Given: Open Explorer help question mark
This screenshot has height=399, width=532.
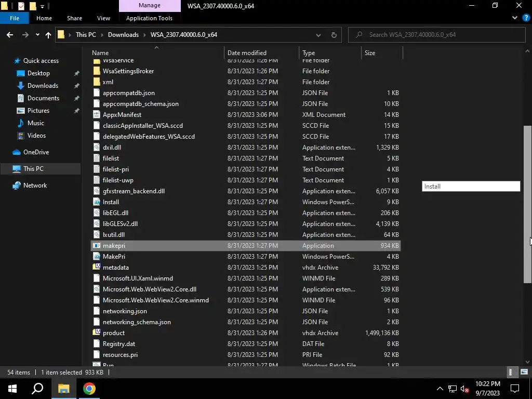Looking at the screenshot, I should (x=526, y=18).
